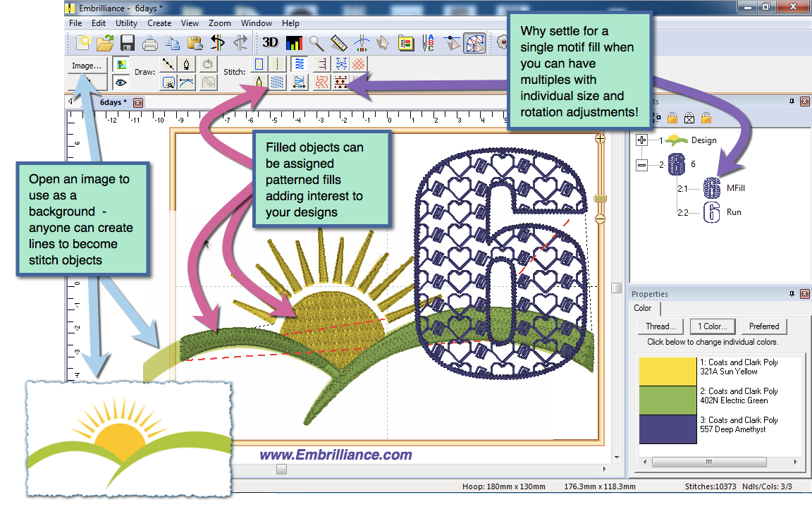812x509 pixels.
Task: Expand the Design tree node
Action: 641,140
